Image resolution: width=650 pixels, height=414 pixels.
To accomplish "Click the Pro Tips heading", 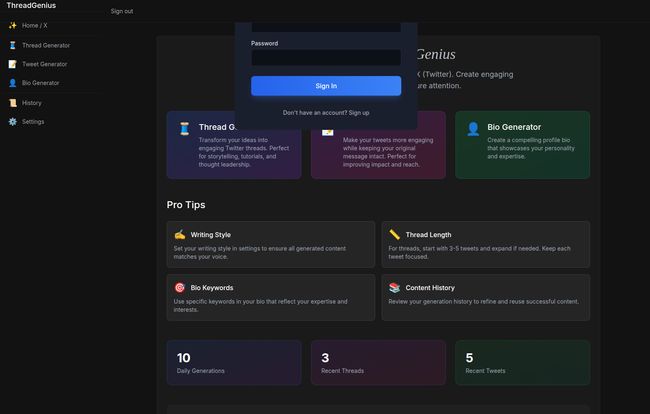I will click(186, 205).
